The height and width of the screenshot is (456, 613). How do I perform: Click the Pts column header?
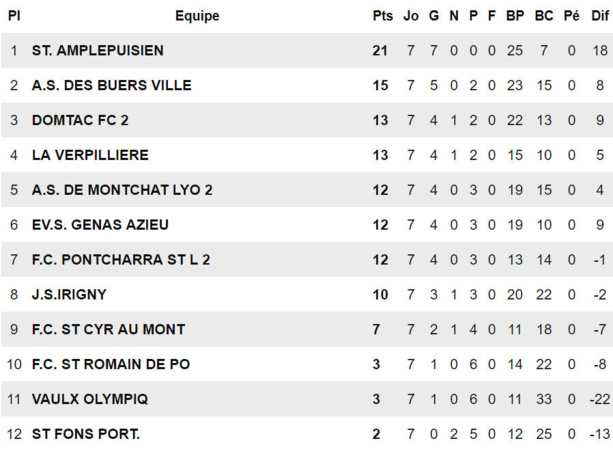(x=382, y=16)
